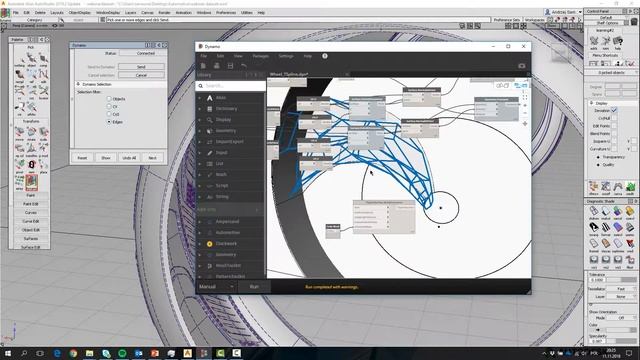Image resolution: width=640 pixels, height=360 pixels.
Task: Select the pick object tool in the palette
Action: point(31,59)
